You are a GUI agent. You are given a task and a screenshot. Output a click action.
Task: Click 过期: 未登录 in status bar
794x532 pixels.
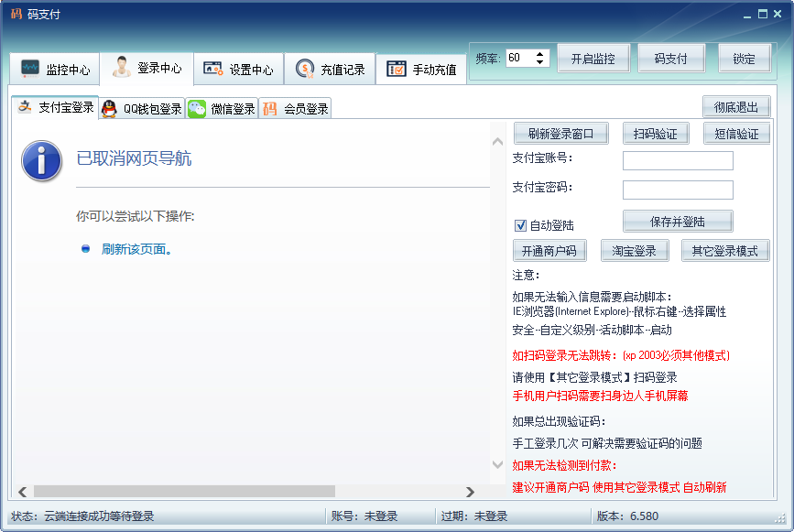474,516
